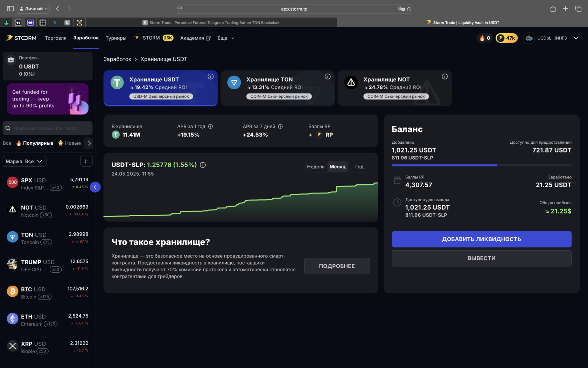Screen dimensions: 588x368
Task: Open the pinned X tab icon
Action: 55,22
